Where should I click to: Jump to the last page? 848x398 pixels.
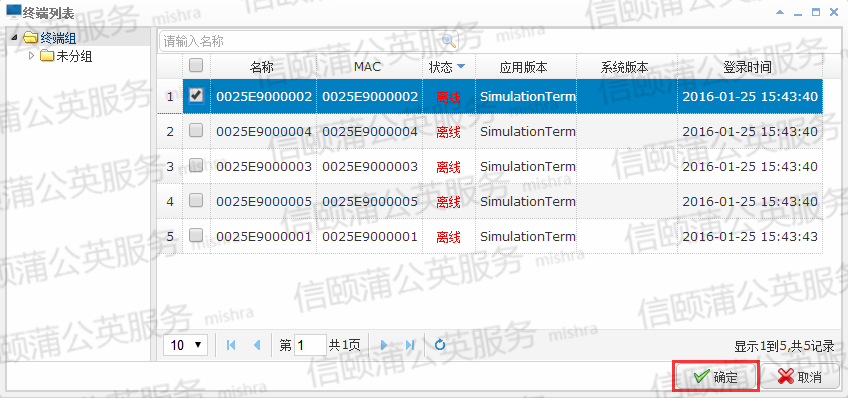click(x=410, y=345)
